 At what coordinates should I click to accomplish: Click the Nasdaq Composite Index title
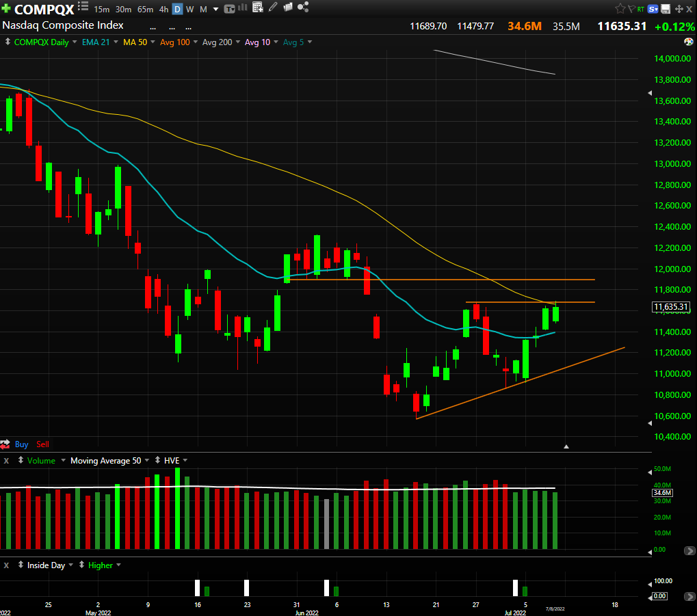pyautogui.click(x=63, y=25)
